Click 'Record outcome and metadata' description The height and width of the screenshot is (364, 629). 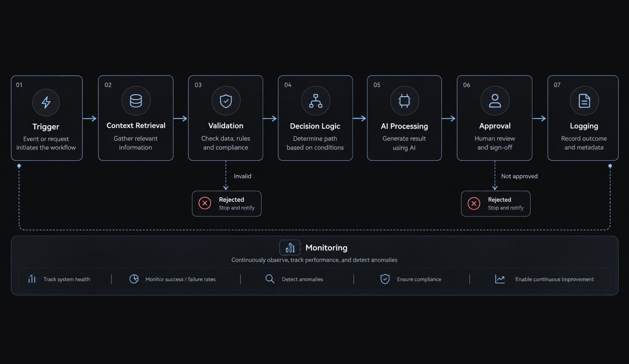click(584, 143)
